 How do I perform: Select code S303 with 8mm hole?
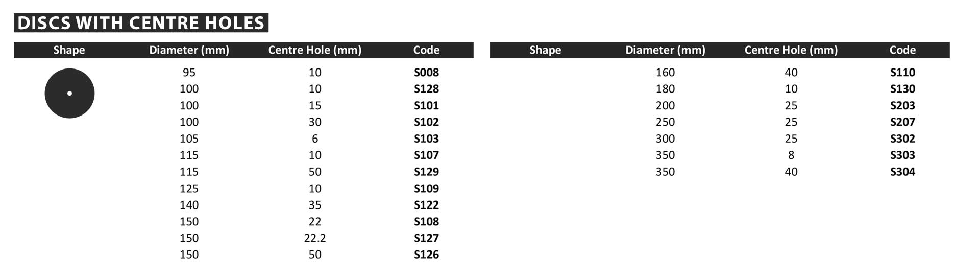902,155
